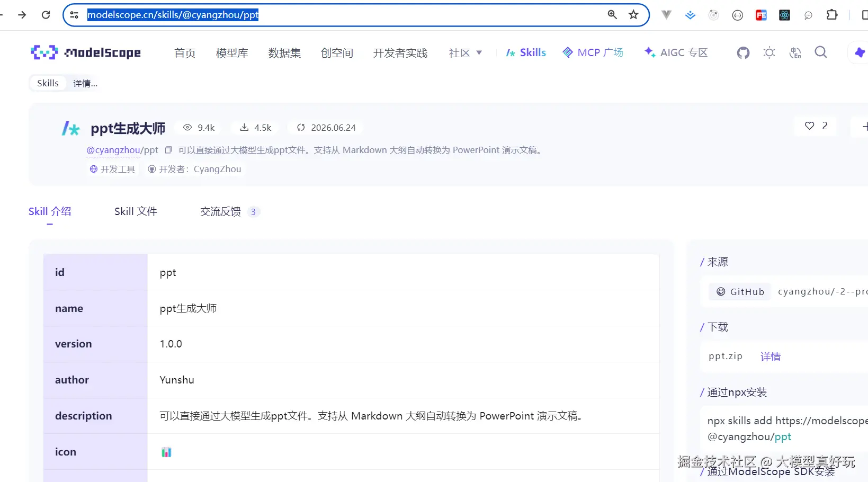Click the ppt.zip download file

tap(726, 356)
